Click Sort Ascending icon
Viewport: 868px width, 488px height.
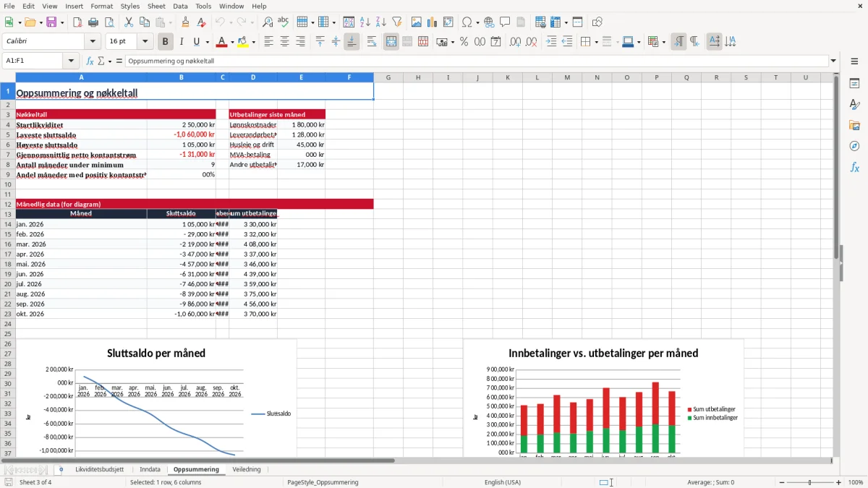pyautogui.click(x=365, y=22)
